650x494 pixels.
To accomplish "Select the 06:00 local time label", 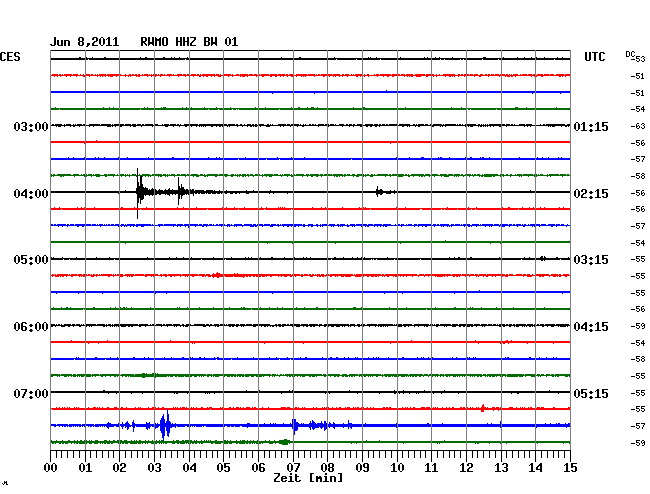I will click(31, 327).
